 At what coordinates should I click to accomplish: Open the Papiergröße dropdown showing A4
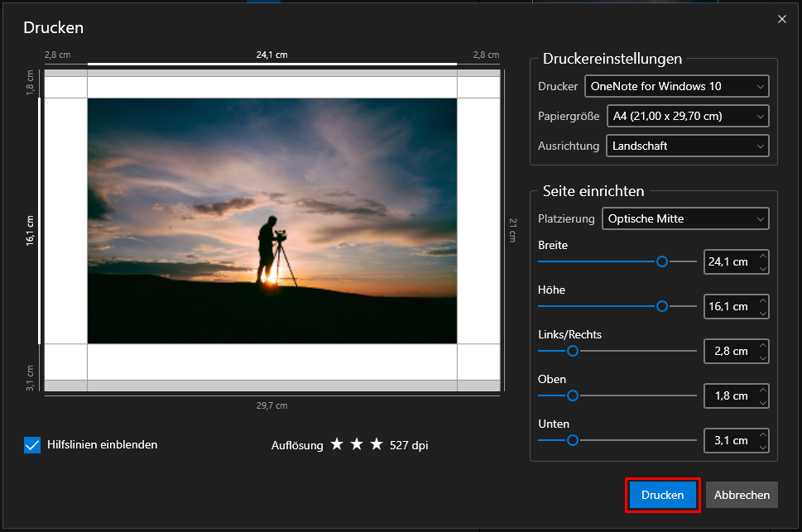tap(688, 116)
